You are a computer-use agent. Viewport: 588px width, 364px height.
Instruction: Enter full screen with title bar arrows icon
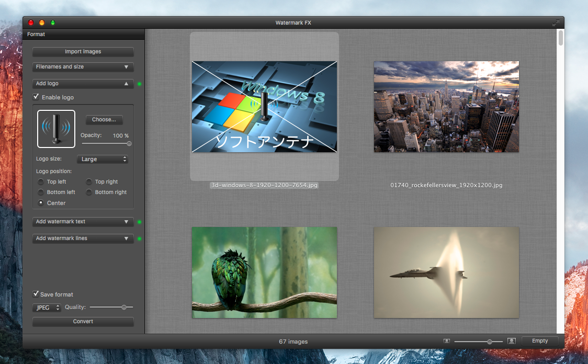pos(556,23)
